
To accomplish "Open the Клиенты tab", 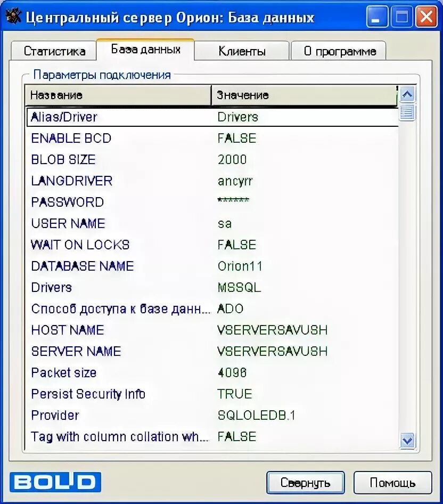I will [242, 51].
